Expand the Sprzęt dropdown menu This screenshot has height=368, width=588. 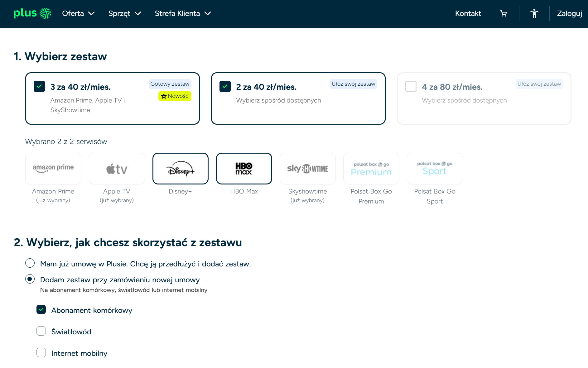tap(124, 13)
